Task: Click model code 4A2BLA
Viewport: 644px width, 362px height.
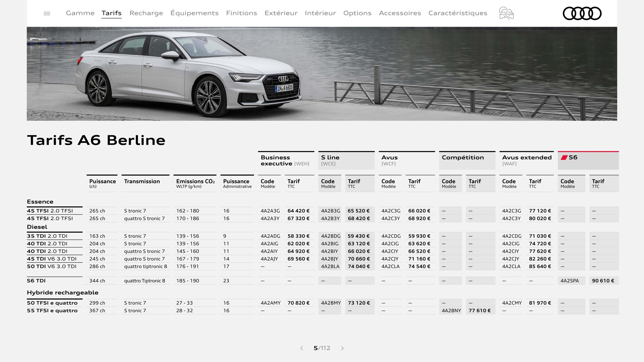Action: pyautogui.click(x=330, y=266)
